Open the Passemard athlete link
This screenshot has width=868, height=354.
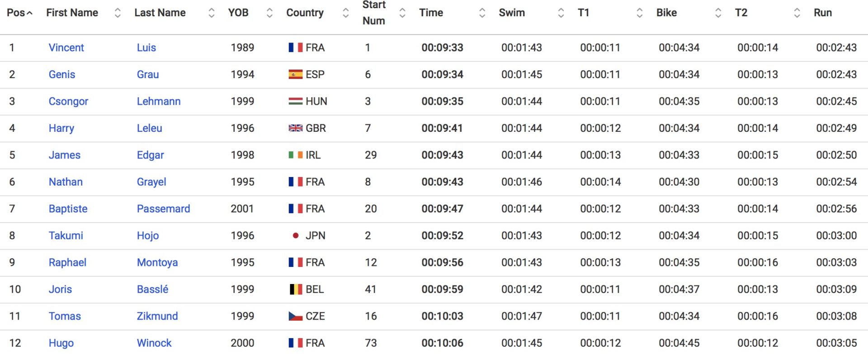pyautogui.click(x=163, y=209)
